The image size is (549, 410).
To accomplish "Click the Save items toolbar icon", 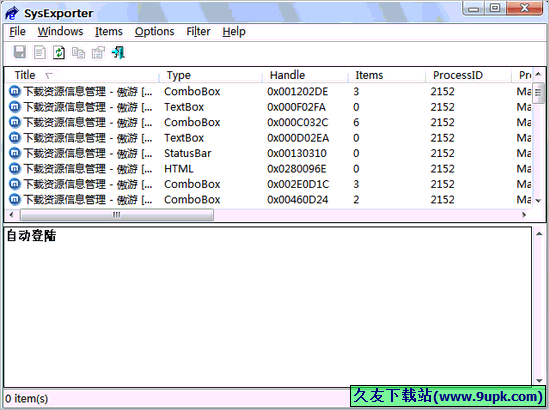I will pyautogui.click(x=20, y=53).
